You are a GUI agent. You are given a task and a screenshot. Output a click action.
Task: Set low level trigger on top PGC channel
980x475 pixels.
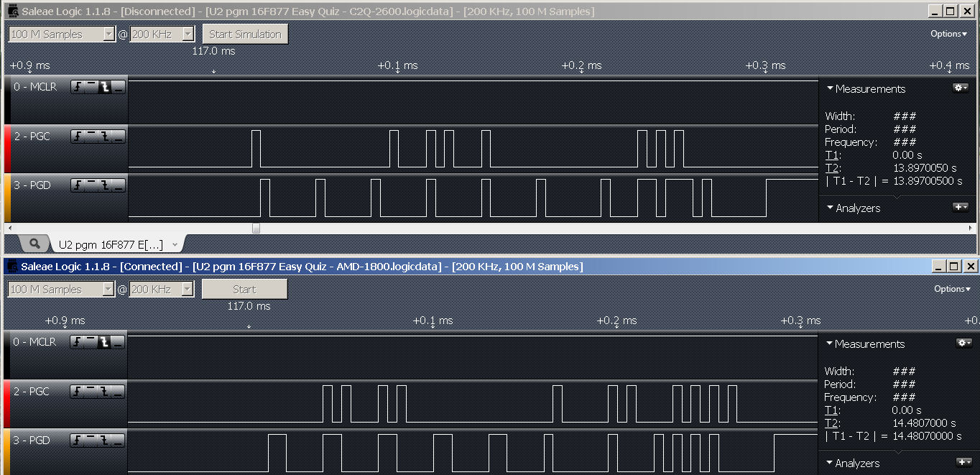point(118,137)
